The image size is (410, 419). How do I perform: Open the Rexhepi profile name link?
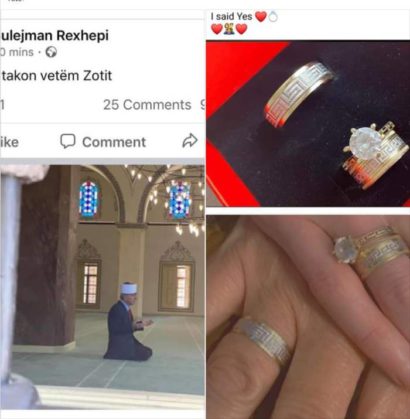(x=54, y=36)
